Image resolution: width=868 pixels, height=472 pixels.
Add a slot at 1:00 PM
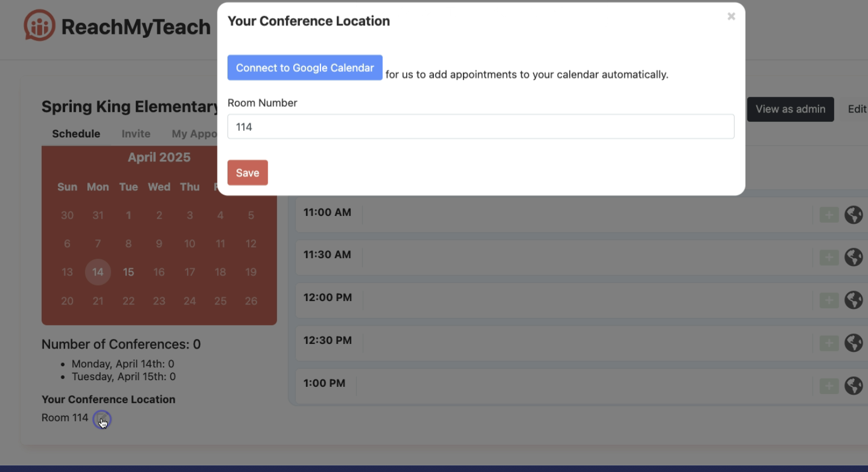click(828, 386)
